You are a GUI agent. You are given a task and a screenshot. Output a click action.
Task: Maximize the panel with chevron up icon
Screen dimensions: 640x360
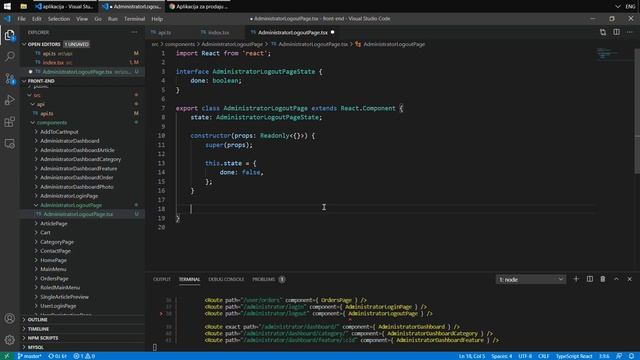[616, 279]
